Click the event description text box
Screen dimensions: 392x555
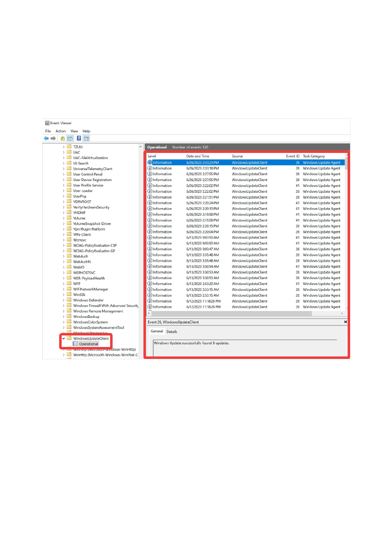coord(245,347)
